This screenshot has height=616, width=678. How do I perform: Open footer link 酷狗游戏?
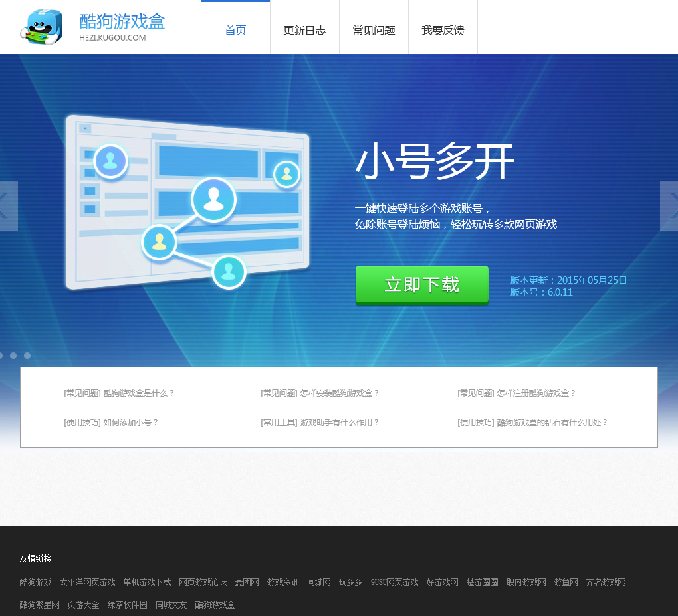coord(35,582)
